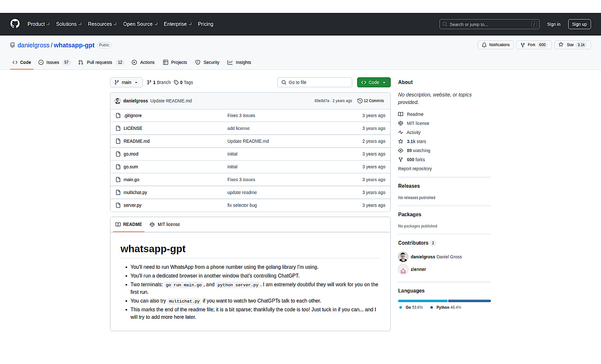This screenshot has width=601, height=364.
Task: Click file icon beside go.mod
Action: coord(118,154)
